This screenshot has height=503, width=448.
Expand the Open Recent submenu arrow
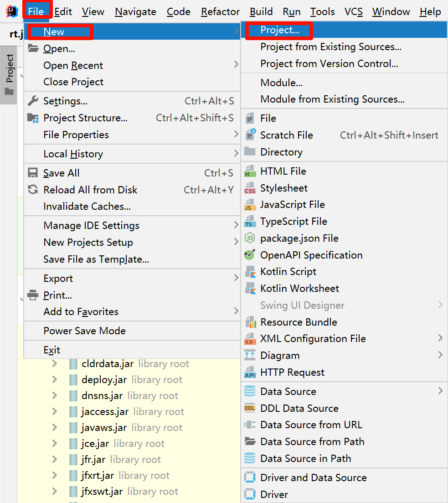[236, 65]
